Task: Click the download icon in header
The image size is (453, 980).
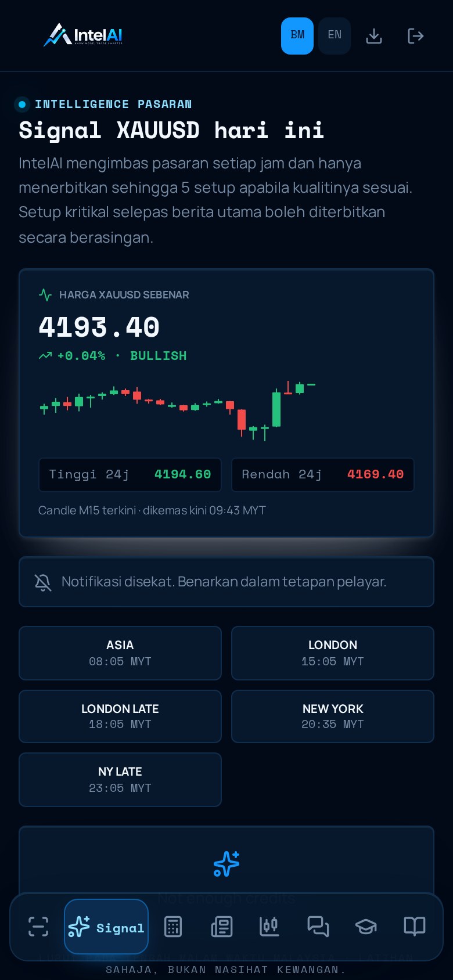Action: [x=374, y=36]
